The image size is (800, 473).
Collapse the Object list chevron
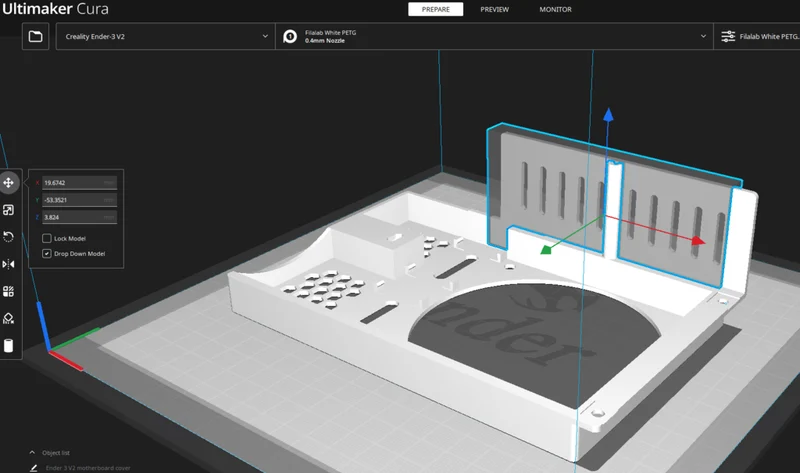32,453
